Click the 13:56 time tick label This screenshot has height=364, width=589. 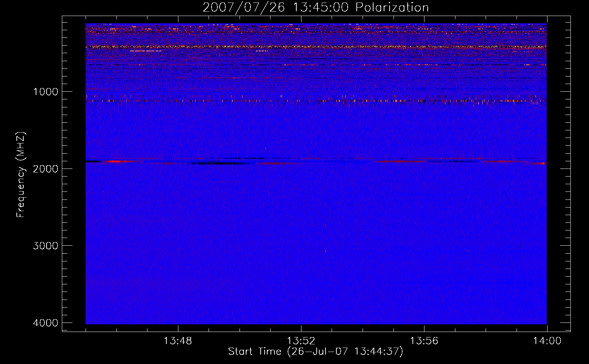424,341
